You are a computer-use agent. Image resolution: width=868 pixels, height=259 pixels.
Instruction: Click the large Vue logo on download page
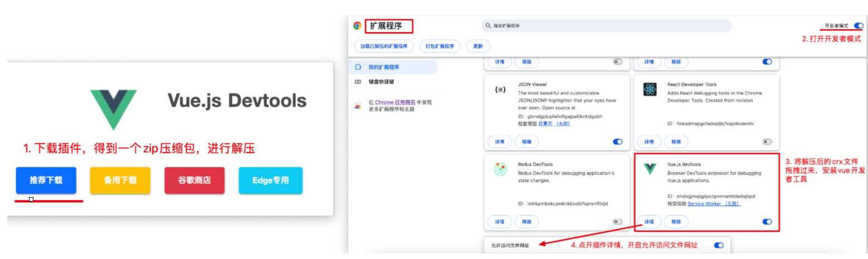pyautogui.click(x=114, y=109)
